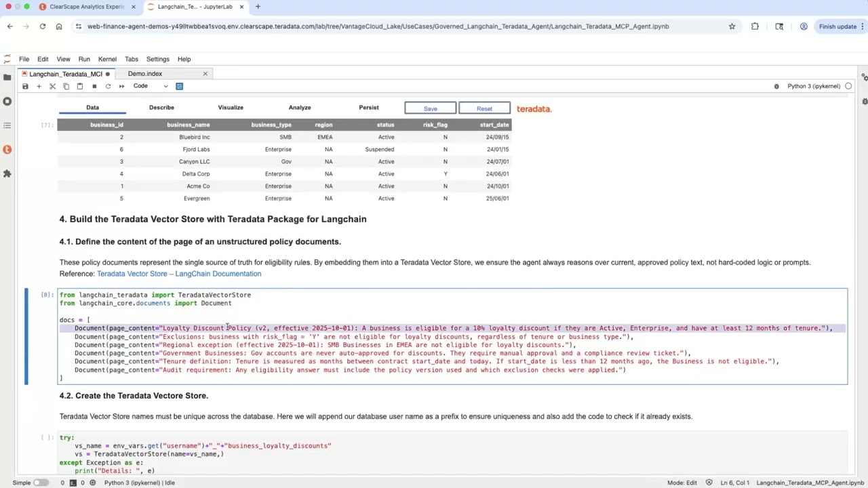This screenshot has width=868, height=488.
Task: Toggle Simple interface mode switch
Action: point(41,483)
